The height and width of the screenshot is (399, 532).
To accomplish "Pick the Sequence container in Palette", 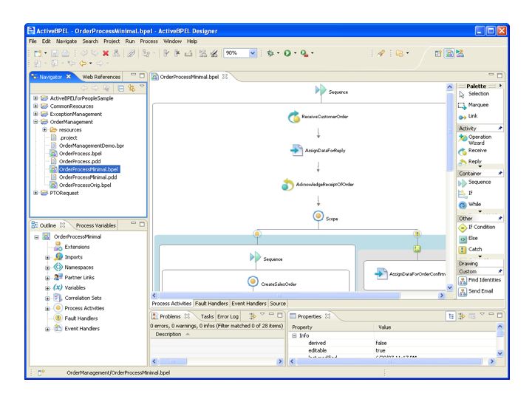I will (x=474, y=183).
